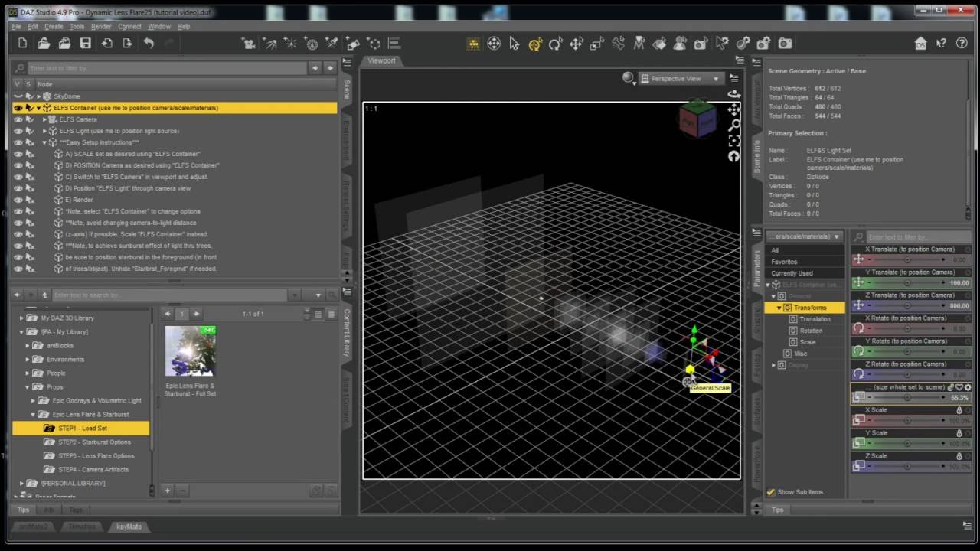The image size is (980, 551).
Task: Click the viewport frame selection icon
Action: (x=733, y=141)
